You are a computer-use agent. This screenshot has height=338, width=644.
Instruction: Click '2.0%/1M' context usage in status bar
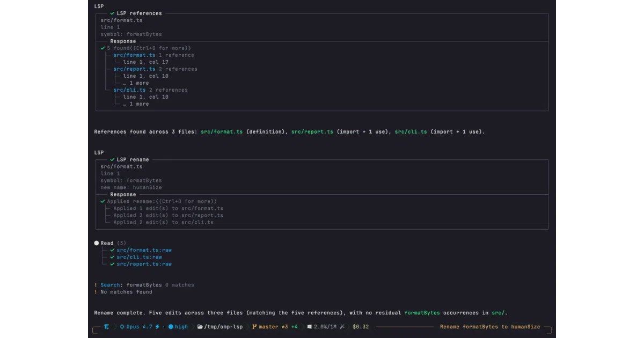click(x=325, y=326)
